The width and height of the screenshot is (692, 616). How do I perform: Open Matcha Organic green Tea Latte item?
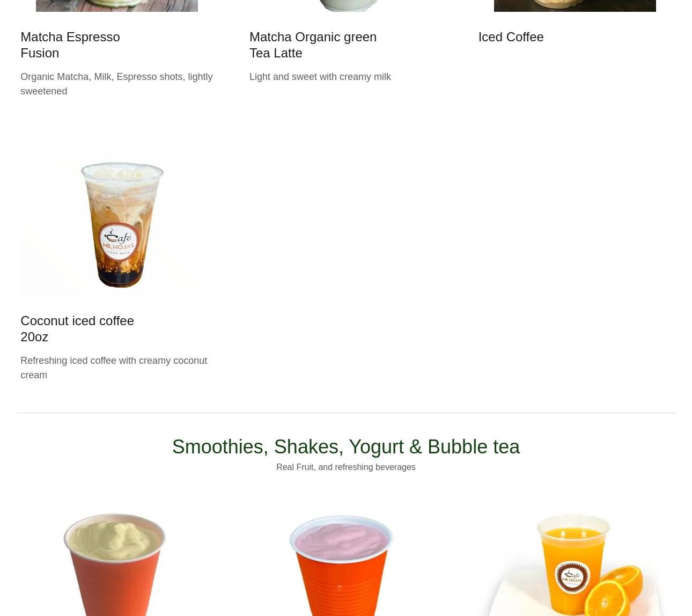pyautogui.click(x=313, y=45)
